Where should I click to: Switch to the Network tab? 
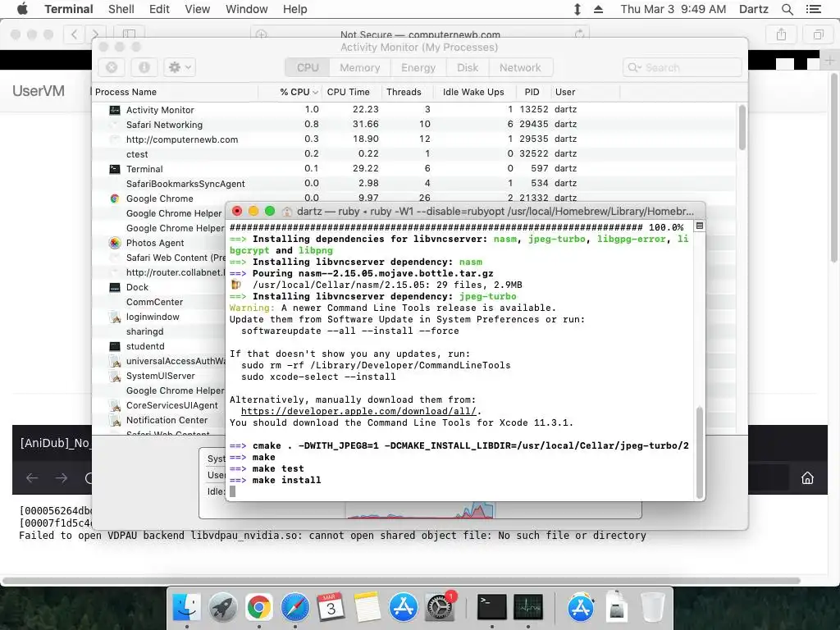click(520, 67)
